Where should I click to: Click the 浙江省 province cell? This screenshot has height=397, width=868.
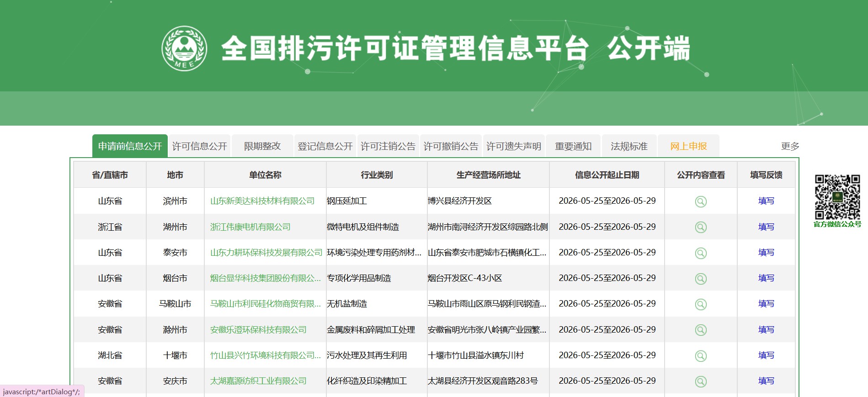110,227
